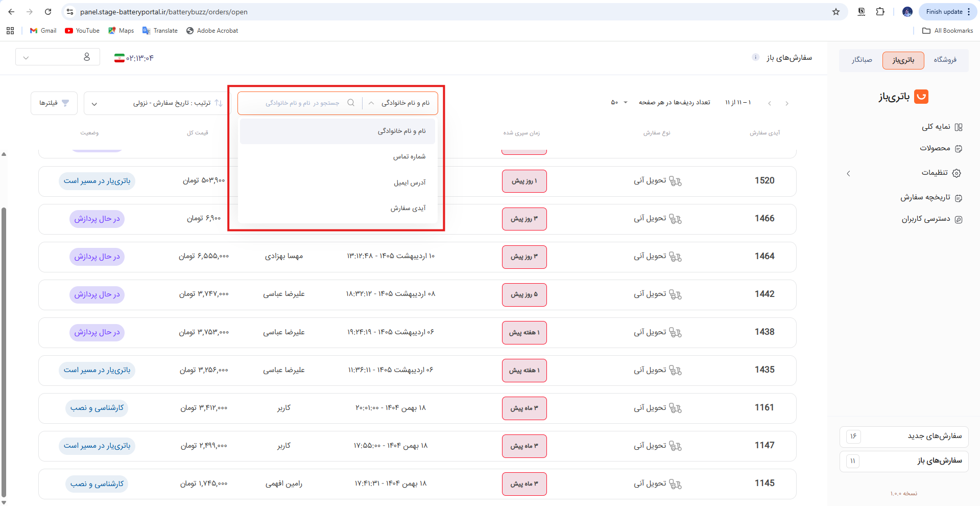Click order ID 1520
This screenshot has height=506, width=980.
(x=764, y=180)
